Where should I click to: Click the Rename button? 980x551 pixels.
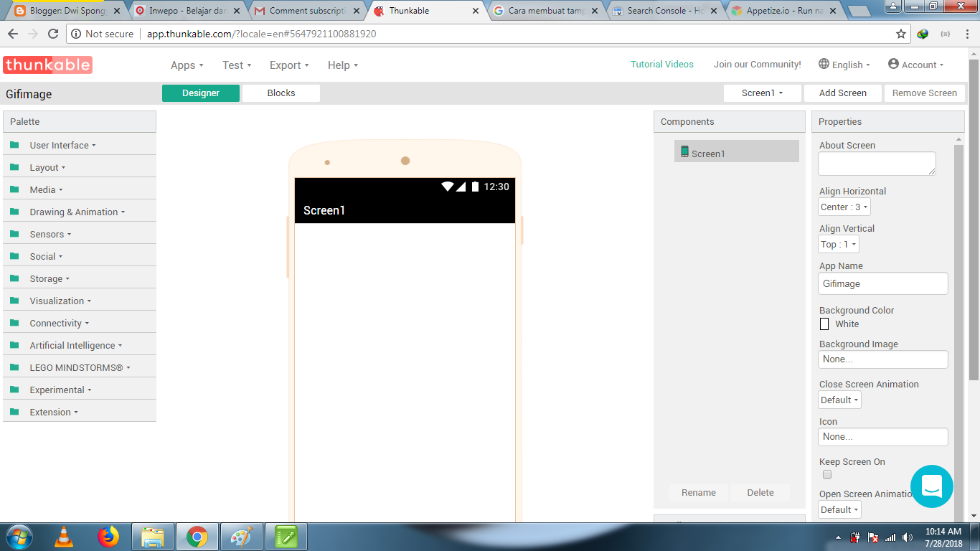pos(699,492)
